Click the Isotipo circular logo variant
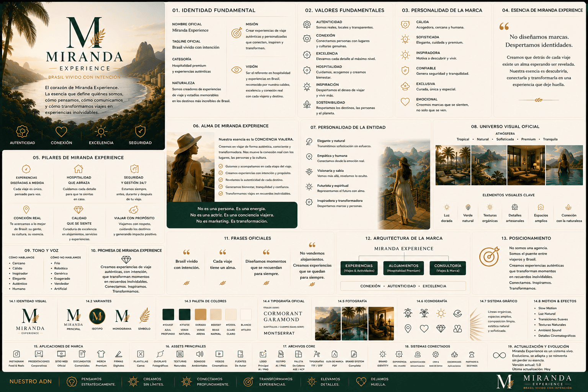 pos(97,317)
